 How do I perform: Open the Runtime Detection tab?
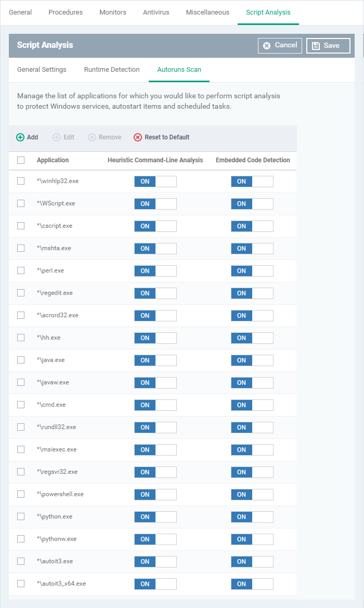tap(112, 69)
